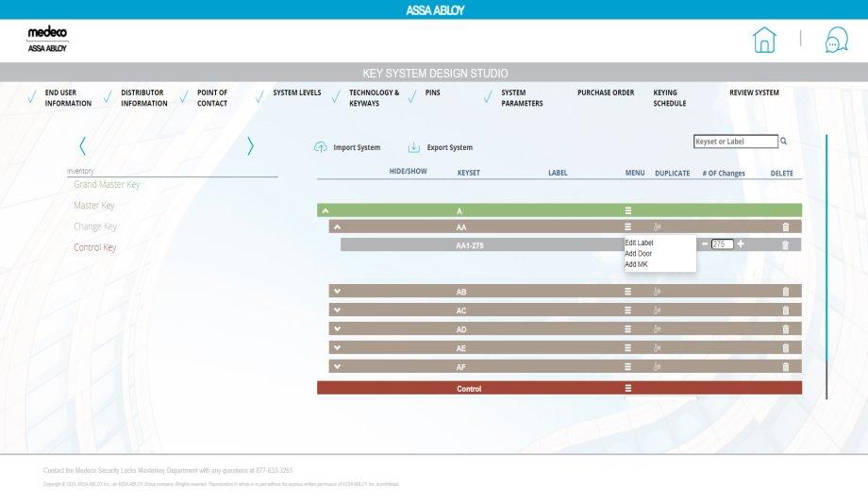Open the End User Information step

(68, 98)
